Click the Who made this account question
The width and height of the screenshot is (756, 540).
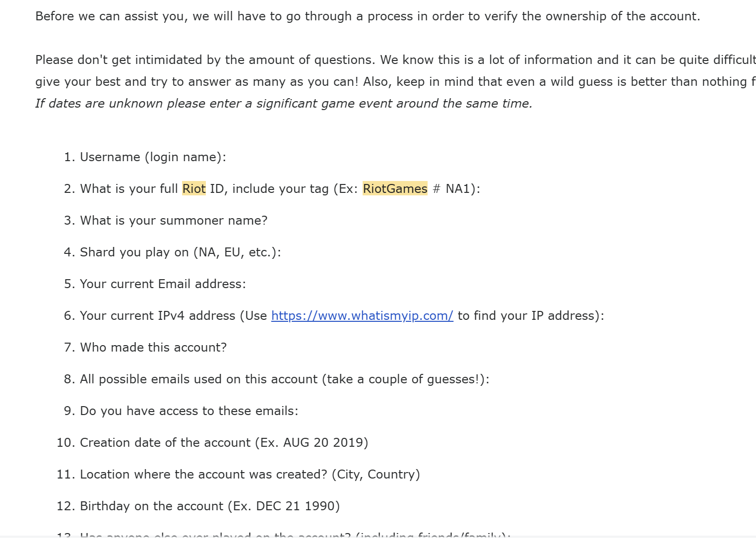tap(153, 348)
